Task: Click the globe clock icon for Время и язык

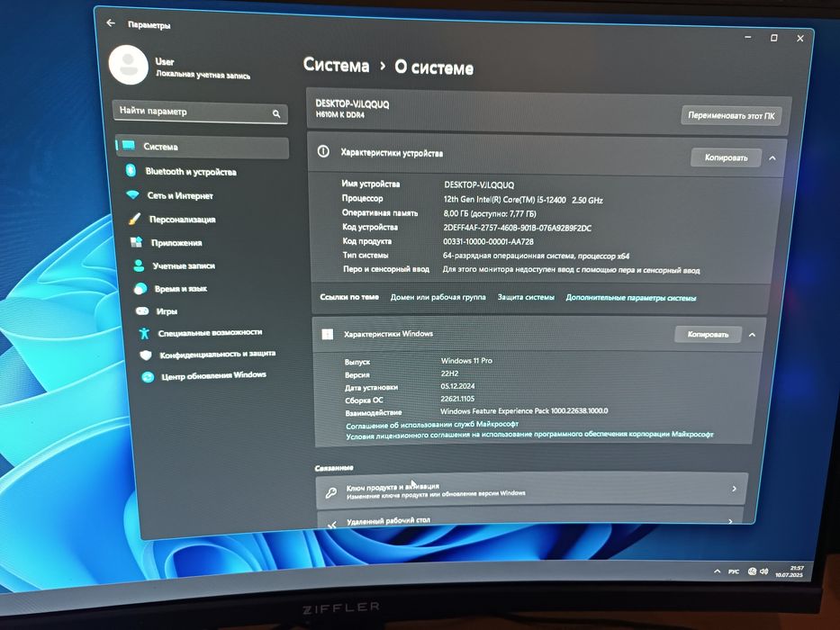Action: pos(140,288)
